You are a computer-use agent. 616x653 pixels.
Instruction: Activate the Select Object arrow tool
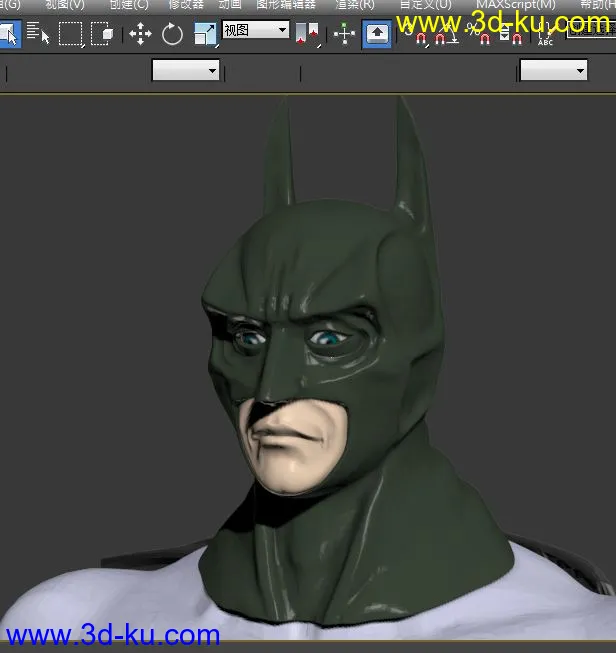point(9,34)
